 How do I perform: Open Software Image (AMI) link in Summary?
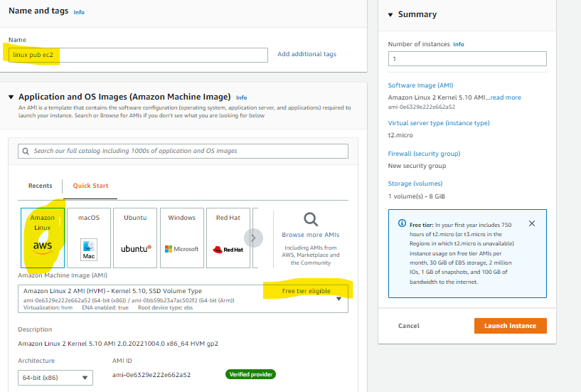pos(420,85)
